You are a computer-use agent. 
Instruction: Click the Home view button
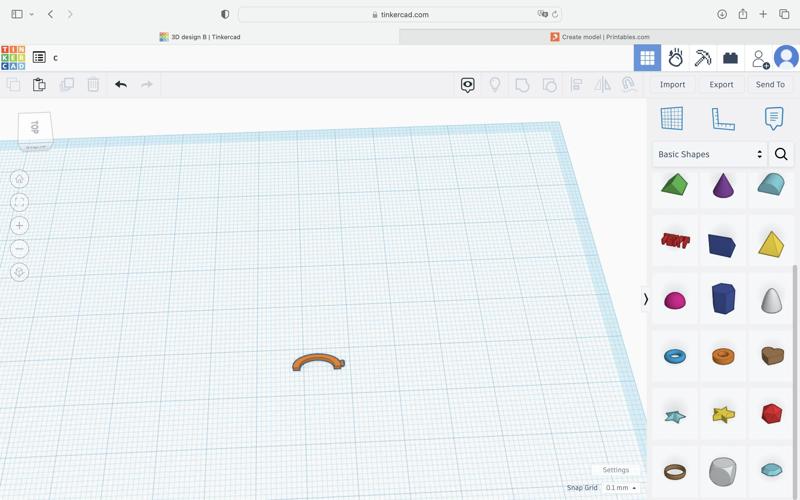pyautogui.click(x=19, y=179)
